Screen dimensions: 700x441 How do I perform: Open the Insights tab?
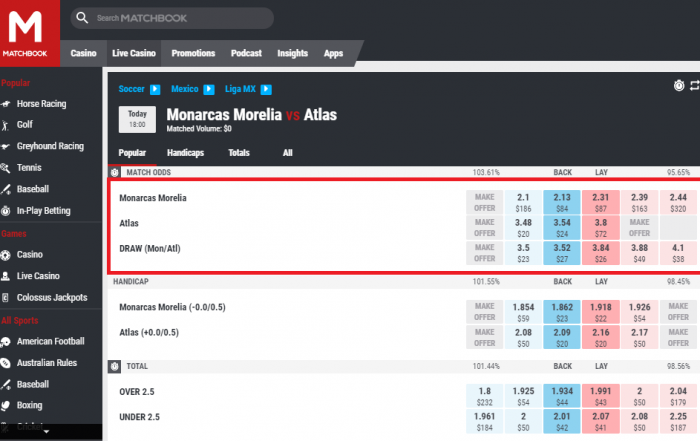pos(292,53)
